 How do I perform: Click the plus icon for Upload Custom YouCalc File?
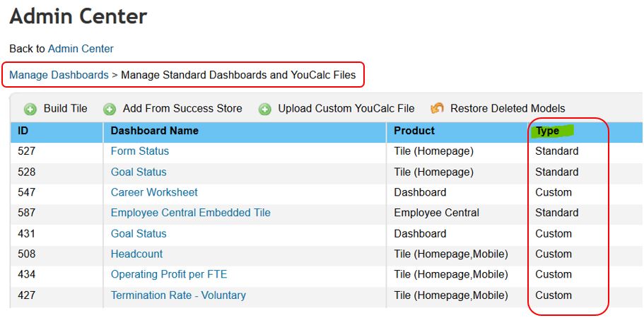click(x=264, y=109)
